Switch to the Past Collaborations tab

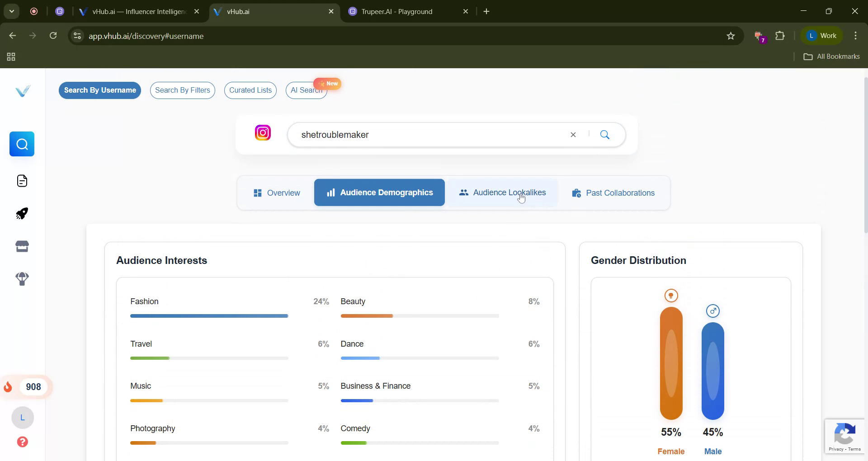tap(613, 193)
